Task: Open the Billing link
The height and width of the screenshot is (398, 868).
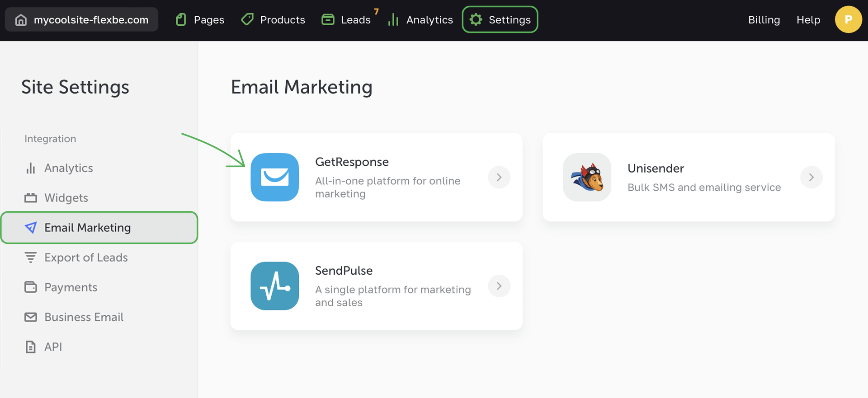Action: [764, 20]
